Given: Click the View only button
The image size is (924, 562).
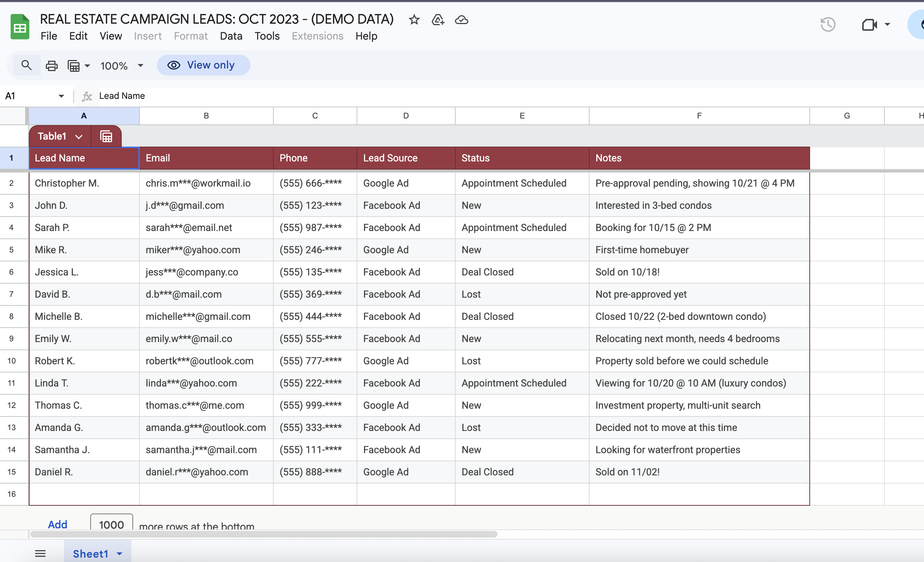Looking at the screenshot, I should 203,65.
